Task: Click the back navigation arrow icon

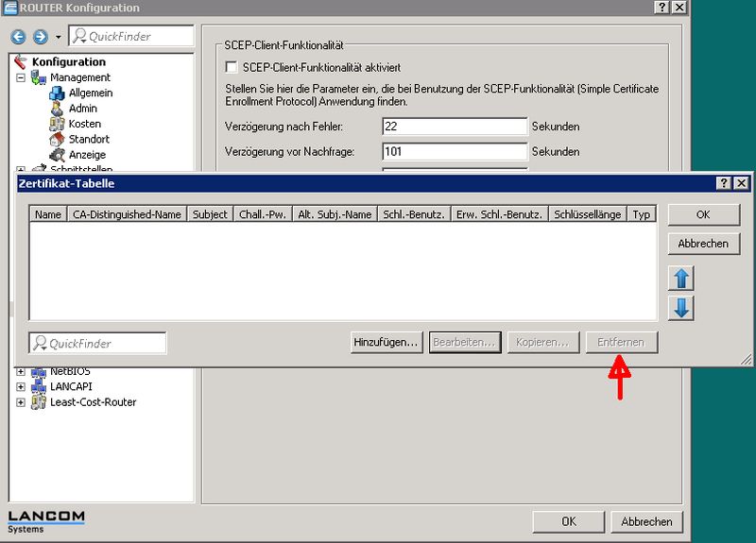Action: pyautogui.click(x=18, y=37)
